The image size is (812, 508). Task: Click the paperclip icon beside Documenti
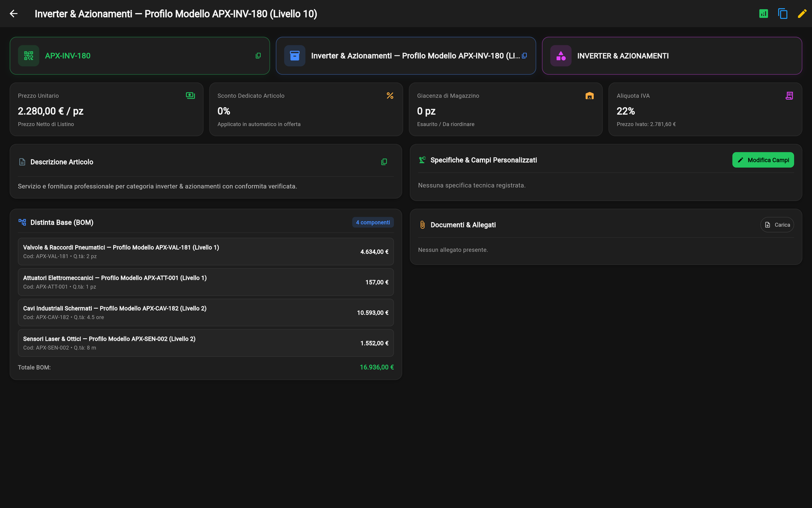coord(422,225)
